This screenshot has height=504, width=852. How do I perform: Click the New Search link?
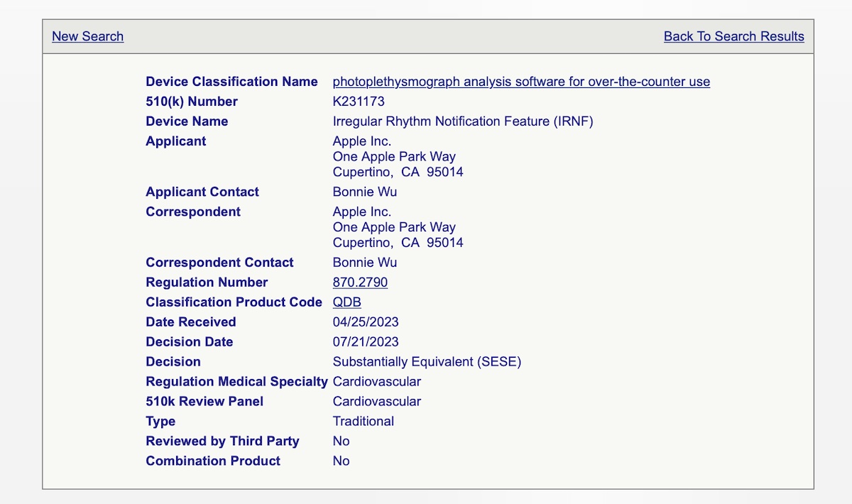[x=87, y=36]
